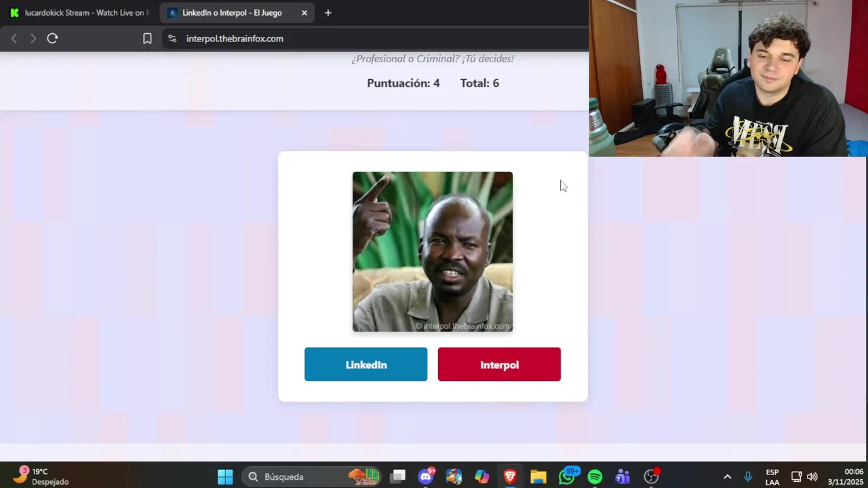Open network settings tray icon

(x=797, y=476)
